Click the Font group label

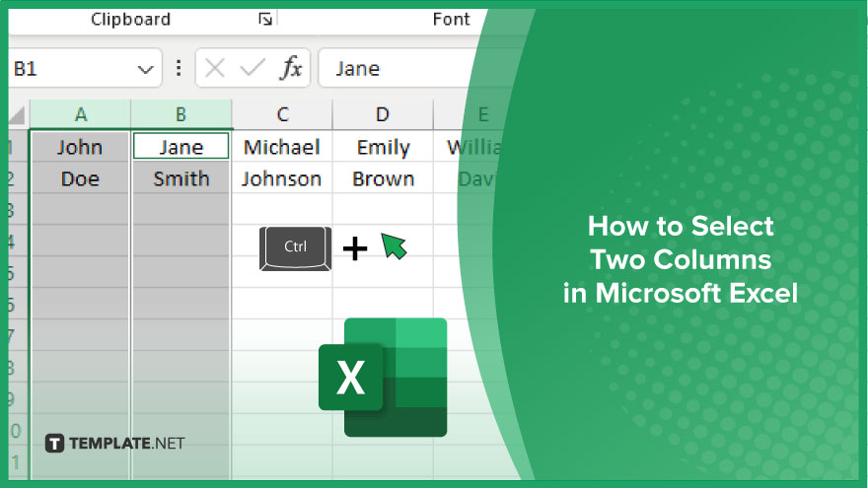pyautogui.click(x=451, y=20)
